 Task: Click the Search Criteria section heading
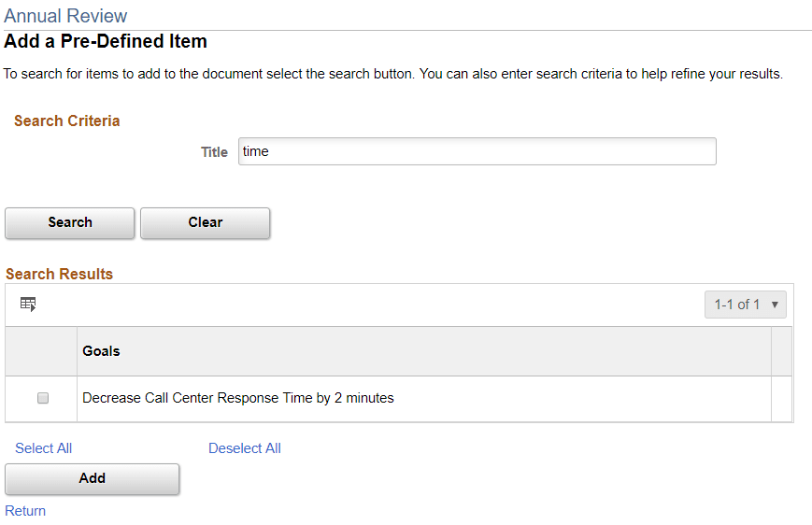click(x=67, y=121)
